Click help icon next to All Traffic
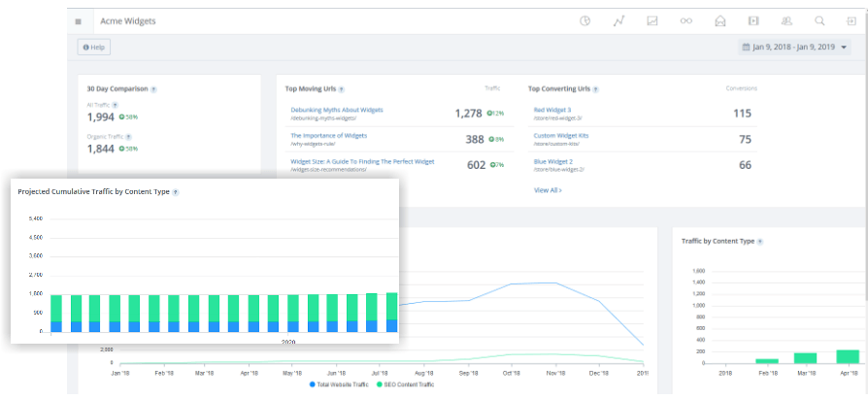868x399 pixels. point(115,105)
